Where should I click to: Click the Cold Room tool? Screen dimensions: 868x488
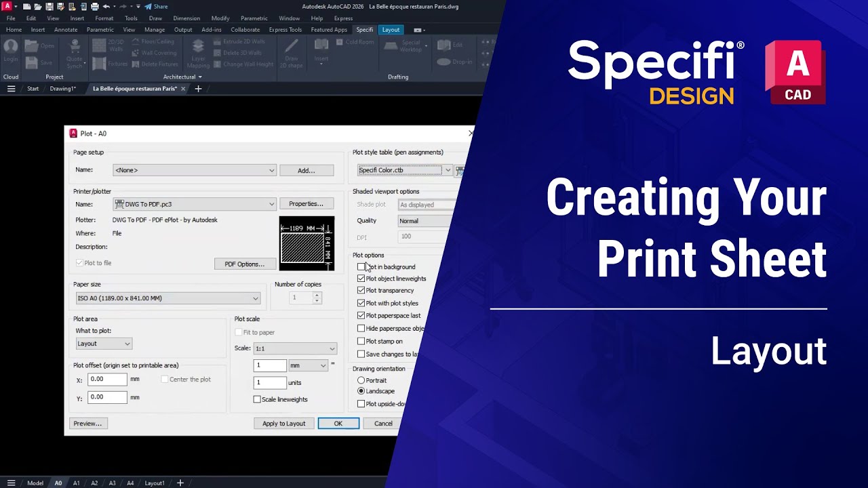[x=354, y=42]
